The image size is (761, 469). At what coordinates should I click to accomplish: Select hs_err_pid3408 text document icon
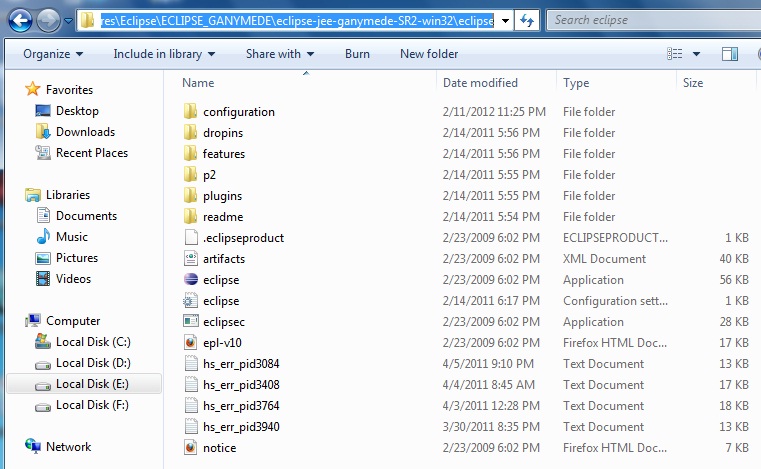[x=191, y=385]
